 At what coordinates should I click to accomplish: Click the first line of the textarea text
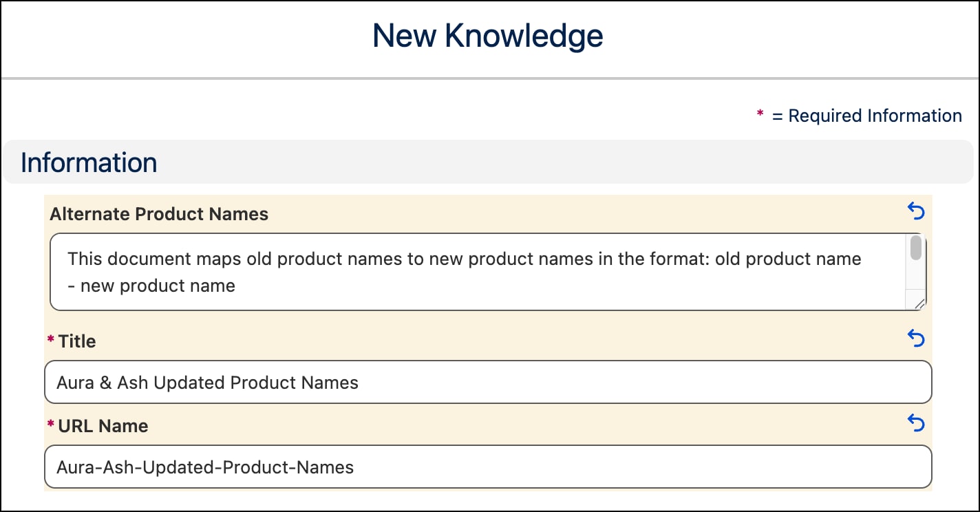[464, 259]
